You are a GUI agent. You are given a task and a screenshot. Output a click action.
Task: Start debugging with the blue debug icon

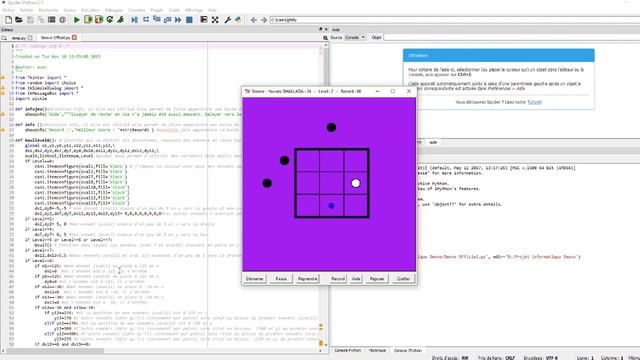[x=135, y=20]
